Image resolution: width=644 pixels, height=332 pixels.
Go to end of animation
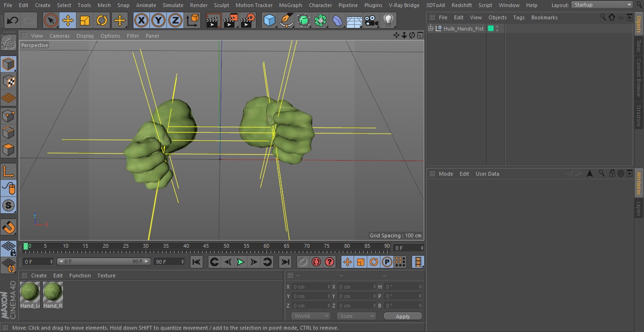(x=285, y=262)
